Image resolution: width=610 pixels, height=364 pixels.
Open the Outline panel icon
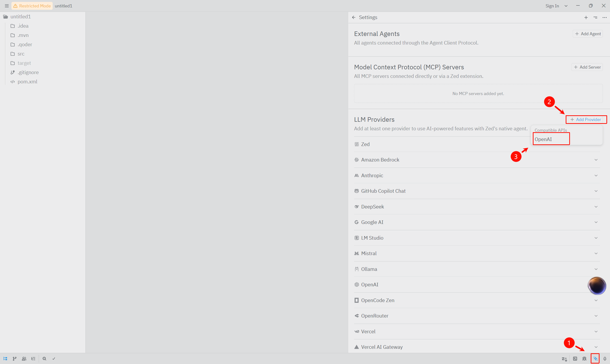tap(33, 359)
